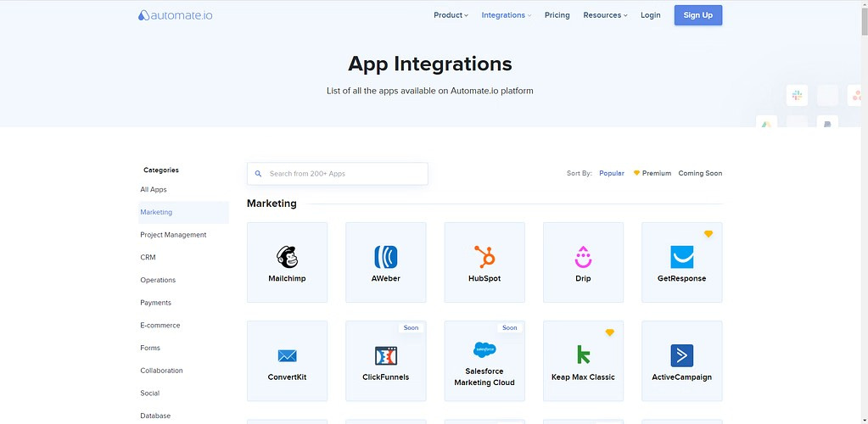
Task: Open the GetResponse app icon
Action: pos(681,256)
